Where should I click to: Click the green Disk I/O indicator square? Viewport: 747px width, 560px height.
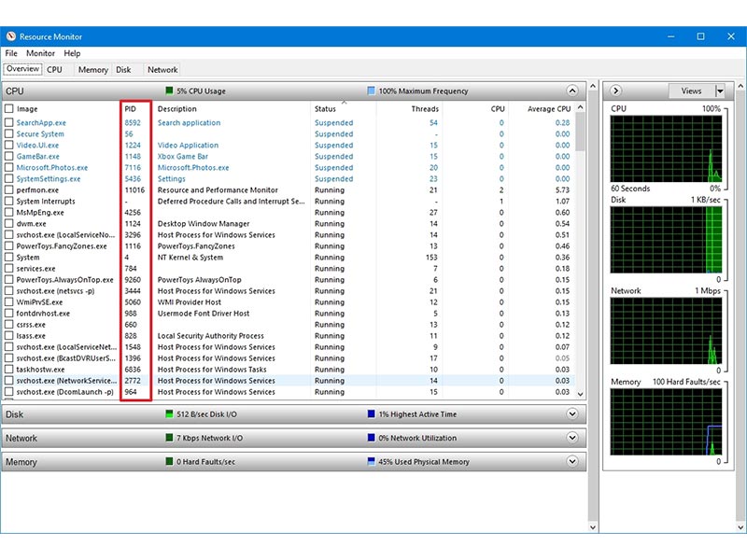click(x=169, y=413)
